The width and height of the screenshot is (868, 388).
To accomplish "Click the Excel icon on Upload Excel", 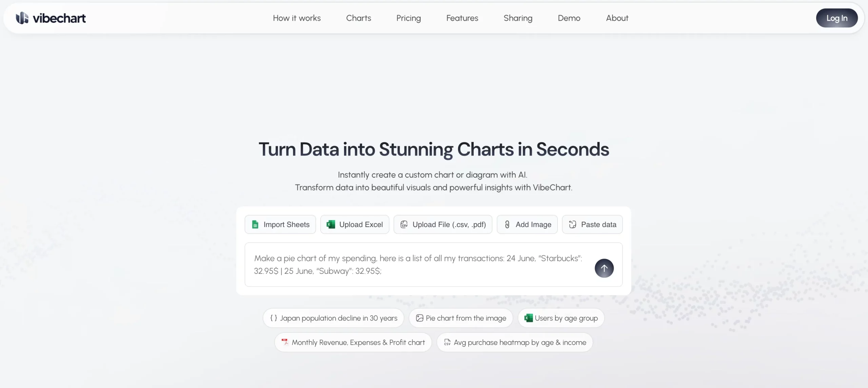I will [x=331, y=225].
